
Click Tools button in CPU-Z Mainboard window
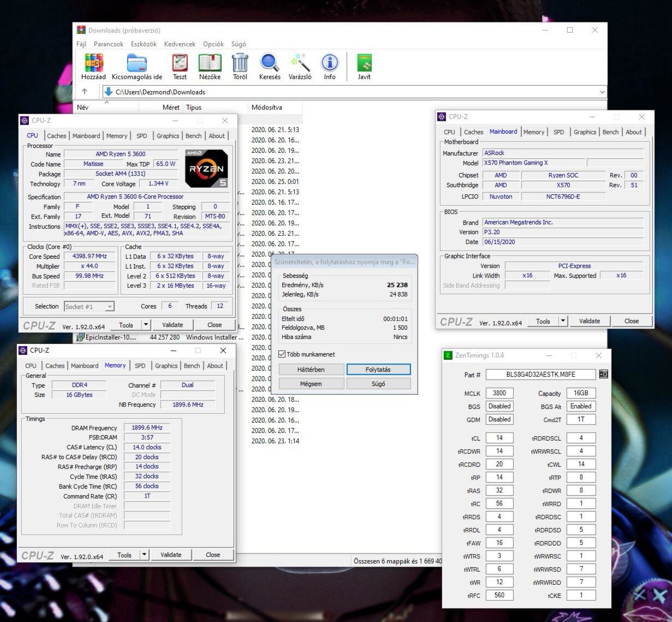pos(543,321)
